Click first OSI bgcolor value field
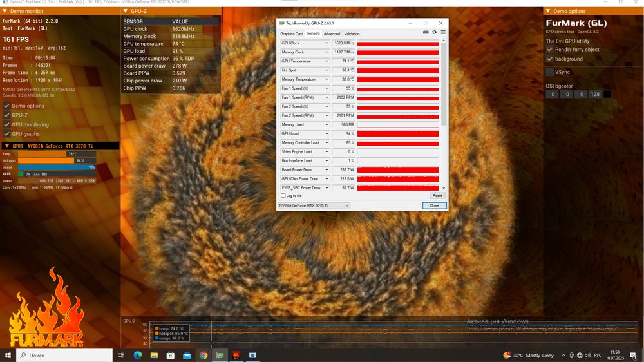This screenshot has height=362, width=644. tap(553, 94)
